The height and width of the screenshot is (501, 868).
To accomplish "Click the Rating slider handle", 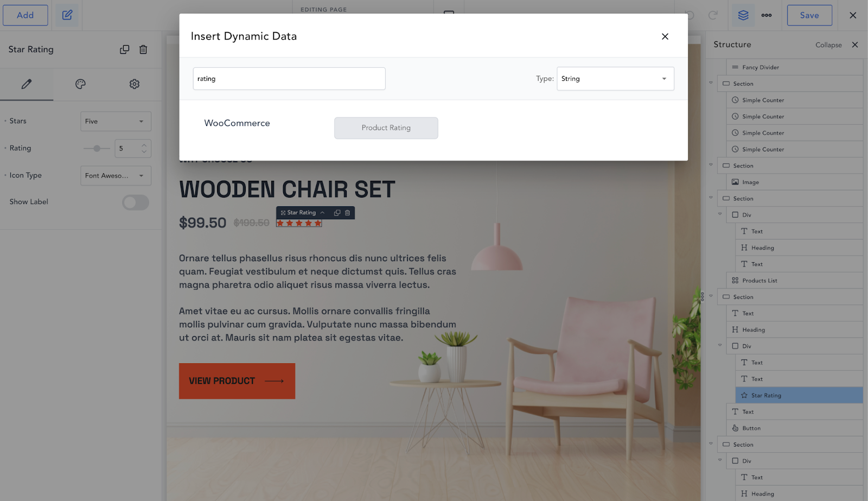I will tap(97, 148).
